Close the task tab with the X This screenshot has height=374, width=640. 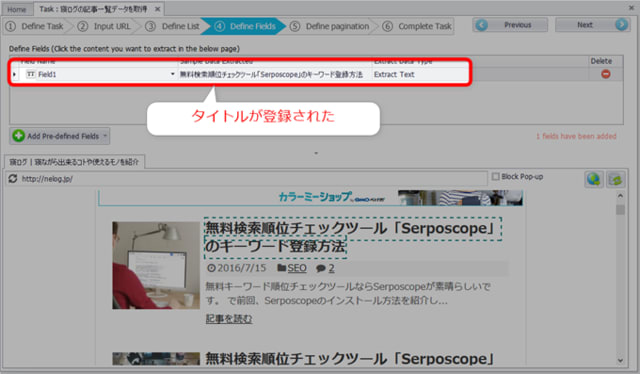[x=158, y=9]
